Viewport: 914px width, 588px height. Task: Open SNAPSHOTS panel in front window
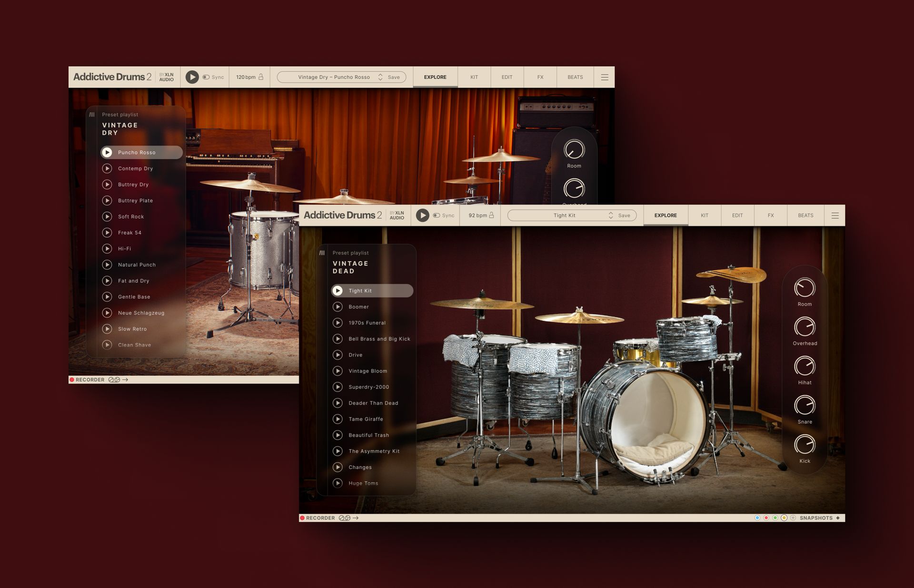(820, 518)
